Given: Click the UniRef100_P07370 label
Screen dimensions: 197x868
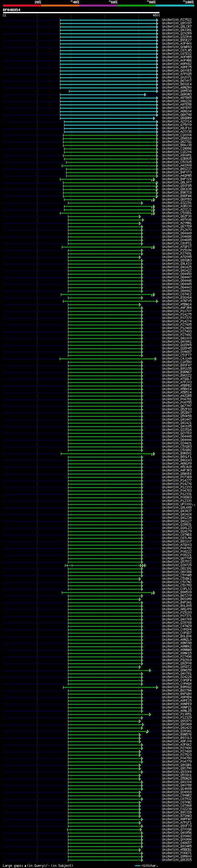Looking at the screenshot, I should tap(176, 318).
